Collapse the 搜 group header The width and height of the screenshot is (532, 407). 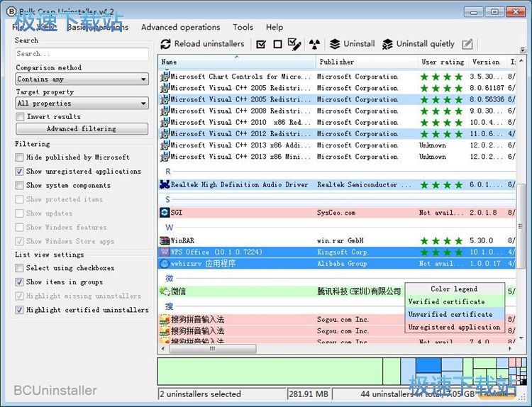coord(170,306)
